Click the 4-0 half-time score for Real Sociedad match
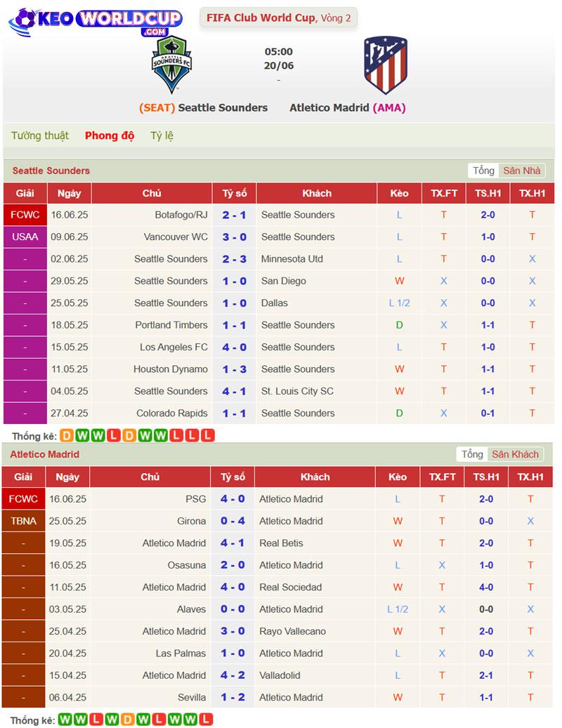The image size is (562, 728). (486, 588)
